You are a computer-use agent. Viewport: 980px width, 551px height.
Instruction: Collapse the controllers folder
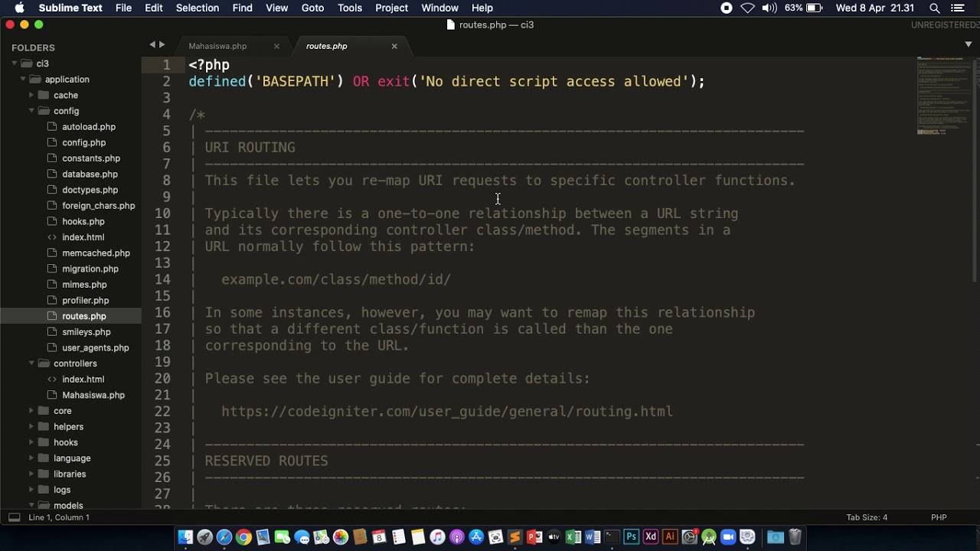click(x=31, y=364)
